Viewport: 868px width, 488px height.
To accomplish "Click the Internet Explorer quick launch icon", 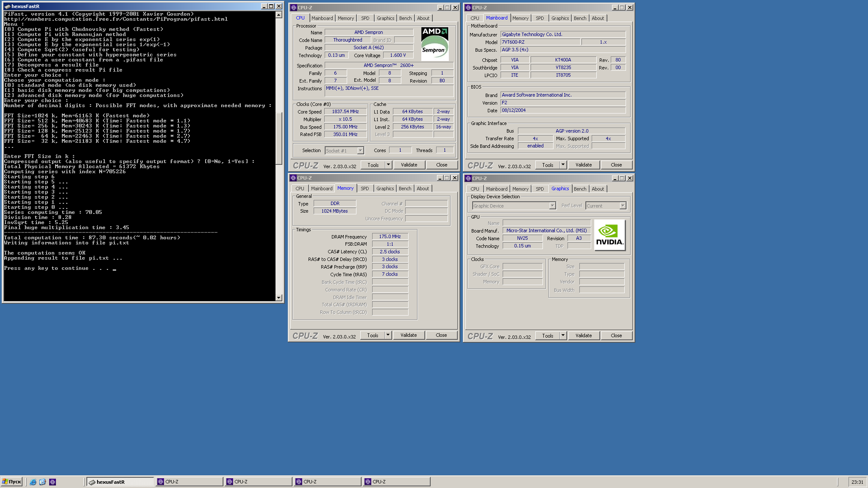I will pos(33,482).
